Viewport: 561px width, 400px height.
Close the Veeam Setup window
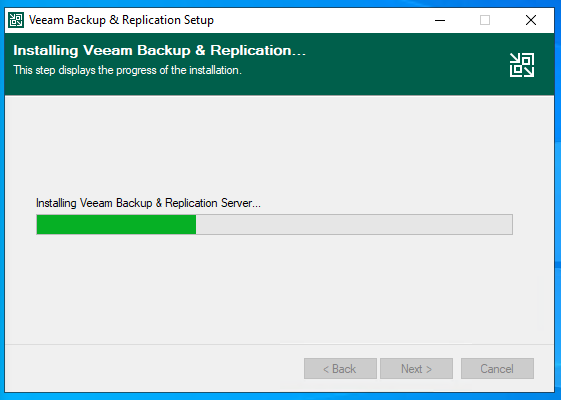coord(531,20)
